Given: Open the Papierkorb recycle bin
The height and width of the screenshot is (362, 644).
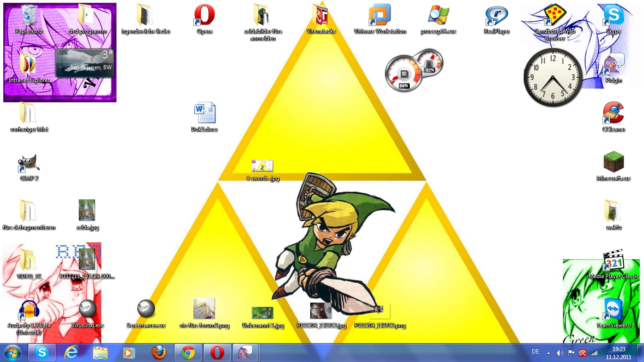Looking at the screenshot, I should tap(29, 16).
